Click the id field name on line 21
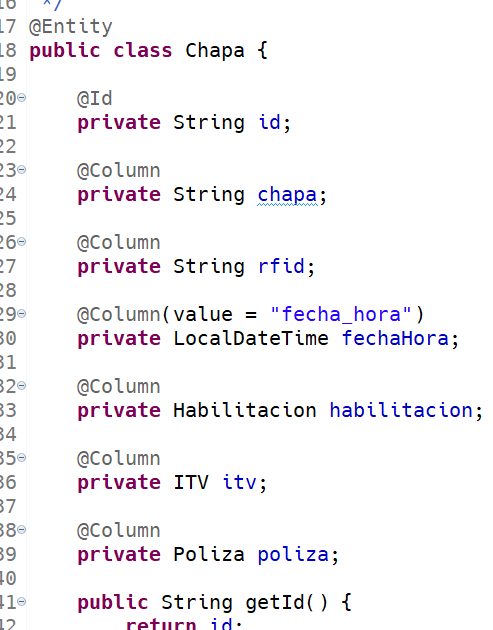The width and height of the screenshot is (493, 630). (x=269, y=122)
